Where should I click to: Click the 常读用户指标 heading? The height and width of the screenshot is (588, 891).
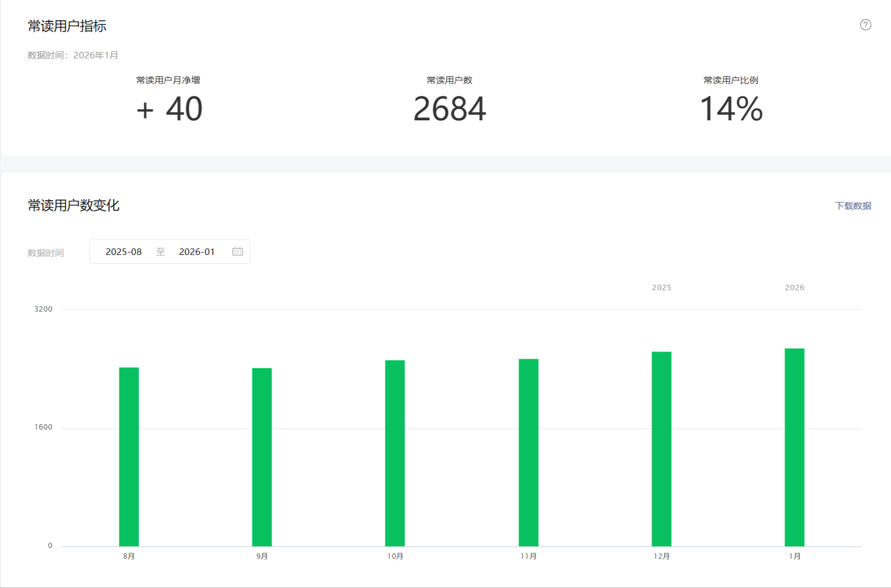click(x=67, y=26)
